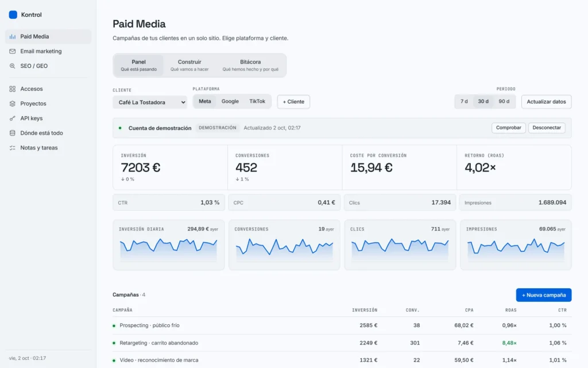This screenshot has width=588, height=368.
Task: Click the Actualizado 2 oct, 02:17 text
Action: pyautogui.click(x=272, y=128)
